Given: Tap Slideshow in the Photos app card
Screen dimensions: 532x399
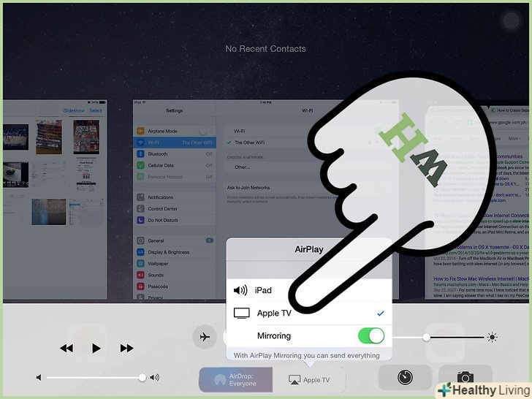Looking at the screenshot, I should (74, 110).
